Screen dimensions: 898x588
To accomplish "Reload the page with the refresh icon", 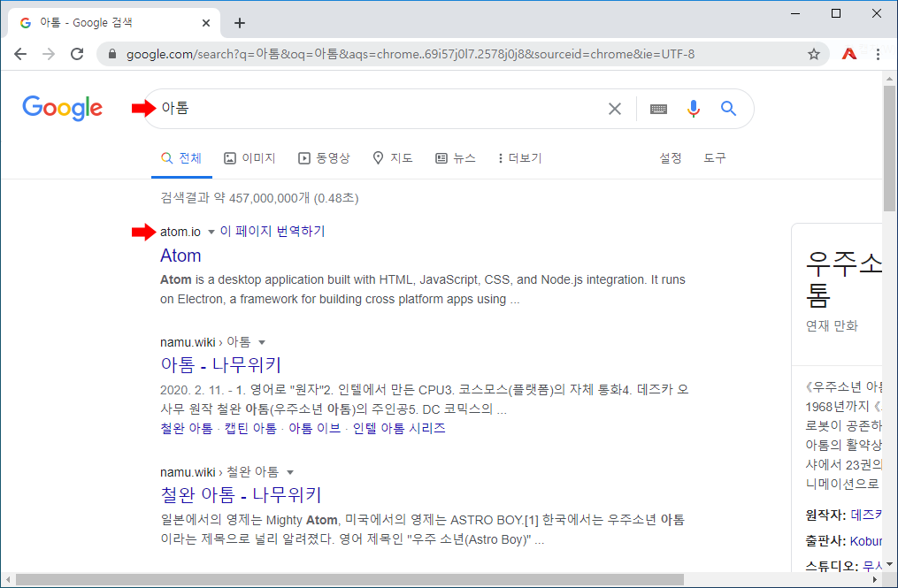I will (x=77, y=55).
